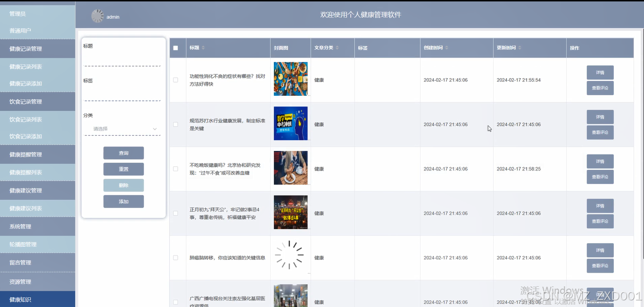View comments for 肺癌脑转移 article
The height and width of the screenshot is (307, 644).
tap(600, 266)
